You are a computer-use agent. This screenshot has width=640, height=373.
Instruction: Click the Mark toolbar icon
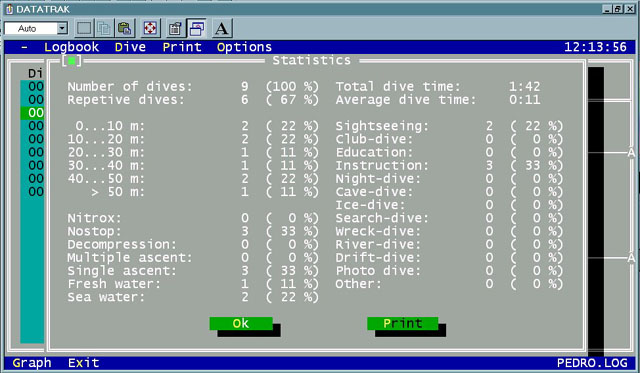84,28
